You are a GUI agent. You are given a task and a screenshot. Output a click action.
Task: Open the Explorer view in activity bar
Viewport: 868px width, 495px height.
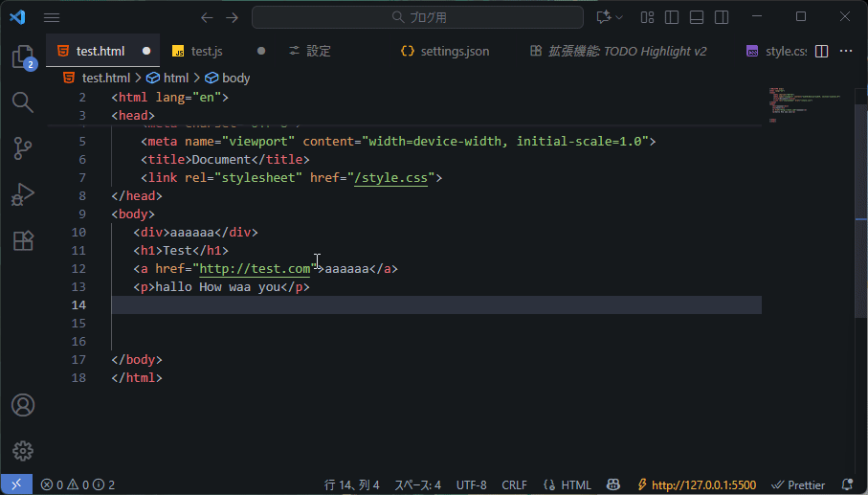23,56
